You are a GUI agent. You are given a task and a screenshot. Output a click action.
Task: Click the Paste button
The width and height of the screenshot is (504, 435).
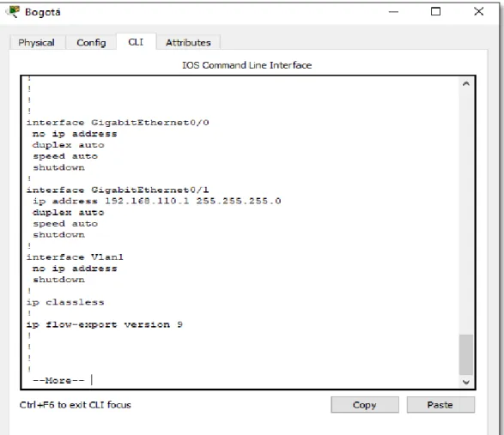(x=440, y=405)
